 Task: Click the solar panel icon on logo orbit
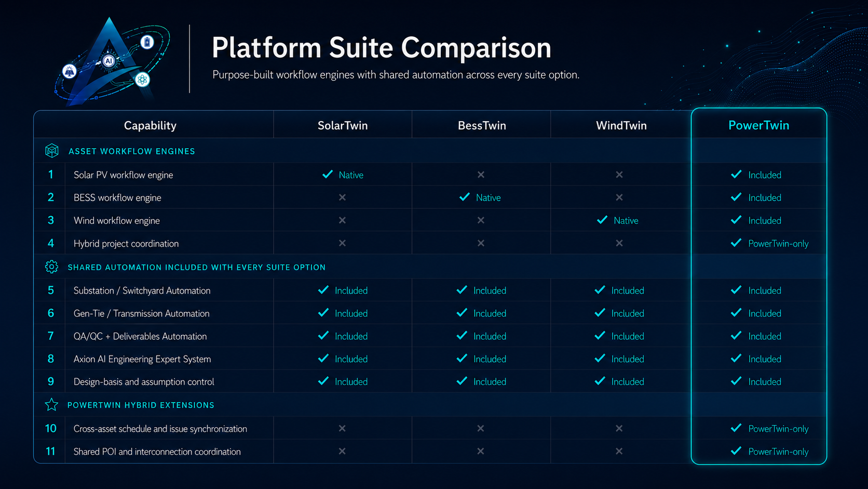point(70,71)
